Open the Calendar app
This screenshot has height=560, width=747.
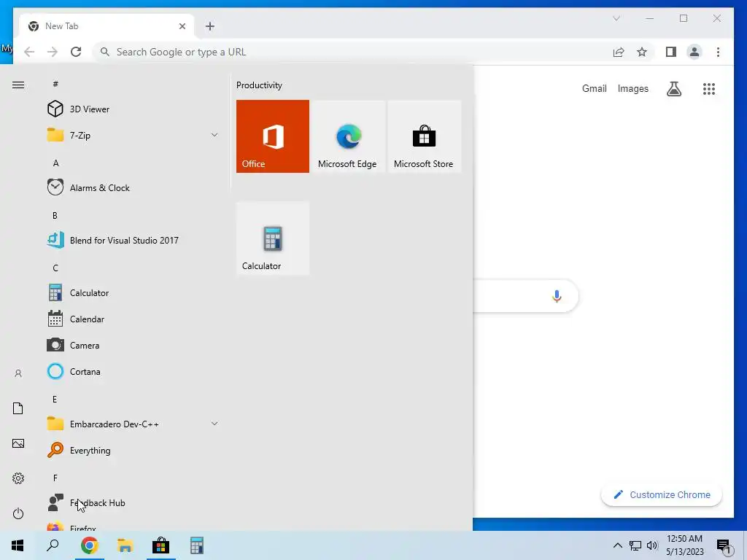[x=133, y=319]
